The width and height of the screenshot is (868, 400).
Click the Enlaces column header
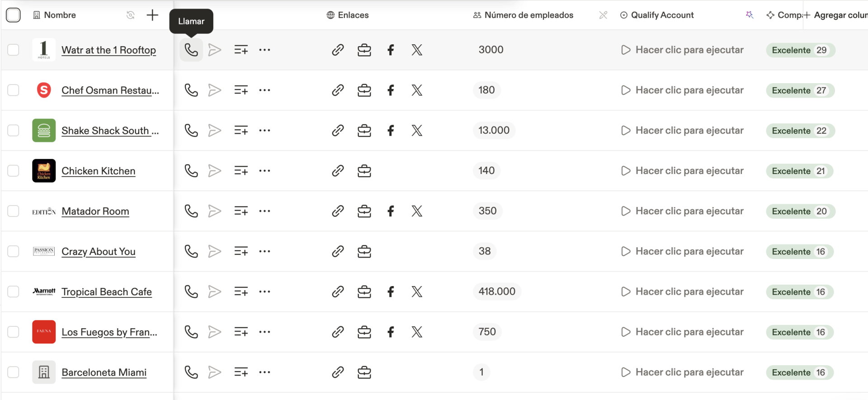[x=353, y=15]
